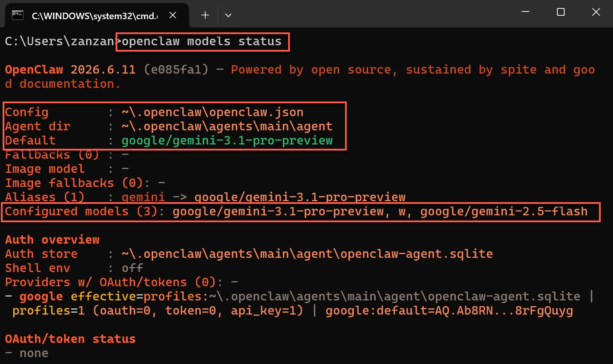Image resolution: width=613 pixels, height=364 pixels.
Task: Click the 'profiles=1' text
Action: 49,311
